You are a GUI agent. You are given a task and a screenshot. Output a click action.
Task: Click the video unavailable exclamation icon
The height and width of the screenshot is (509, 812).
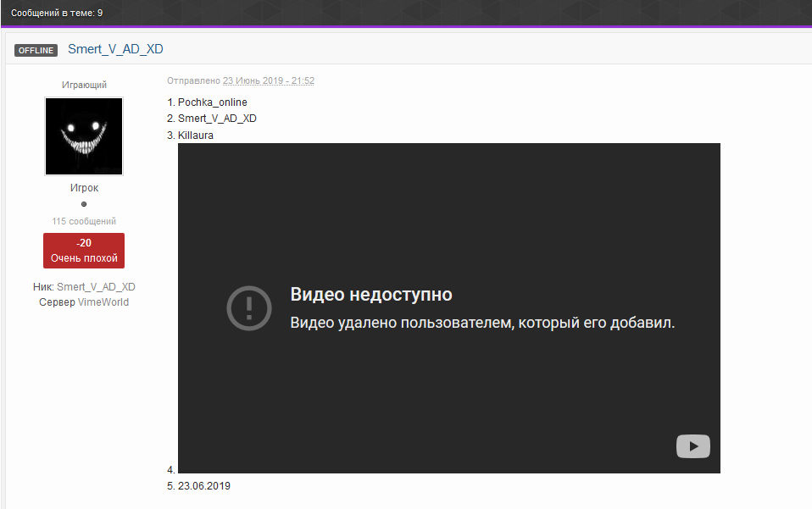[249, 308]
